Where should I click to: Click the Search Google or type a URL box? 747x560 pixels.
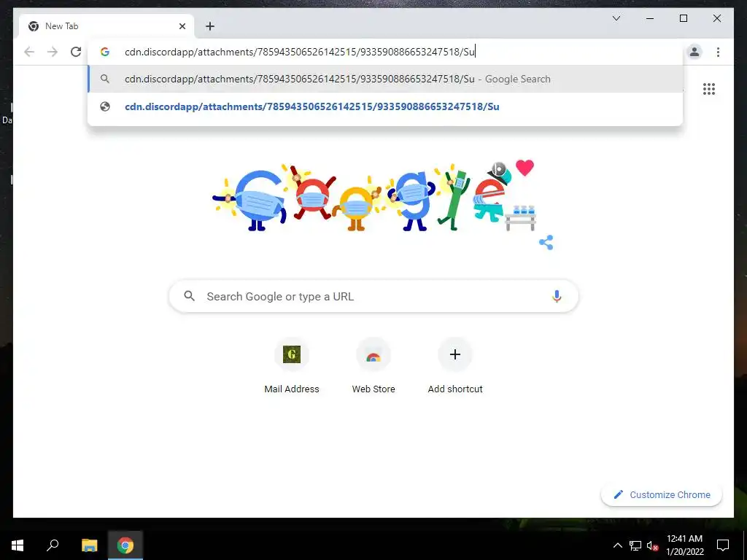373,296
